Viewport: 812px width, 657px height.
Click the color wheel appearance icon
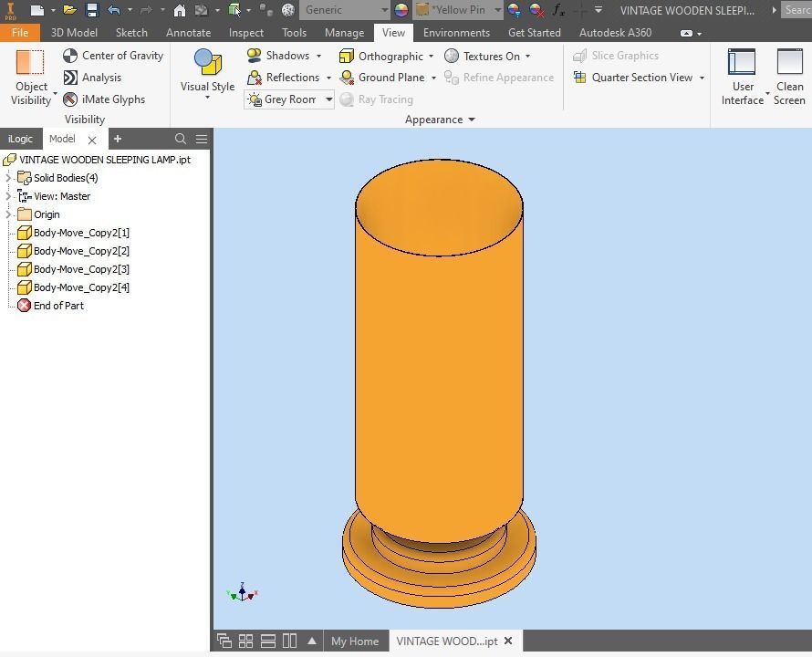point(401,10)
